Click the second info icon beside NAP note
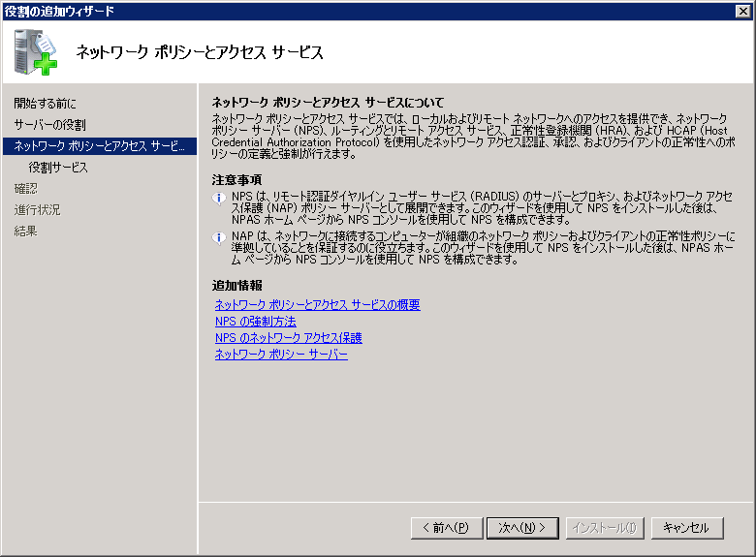 tap(219, 238)
